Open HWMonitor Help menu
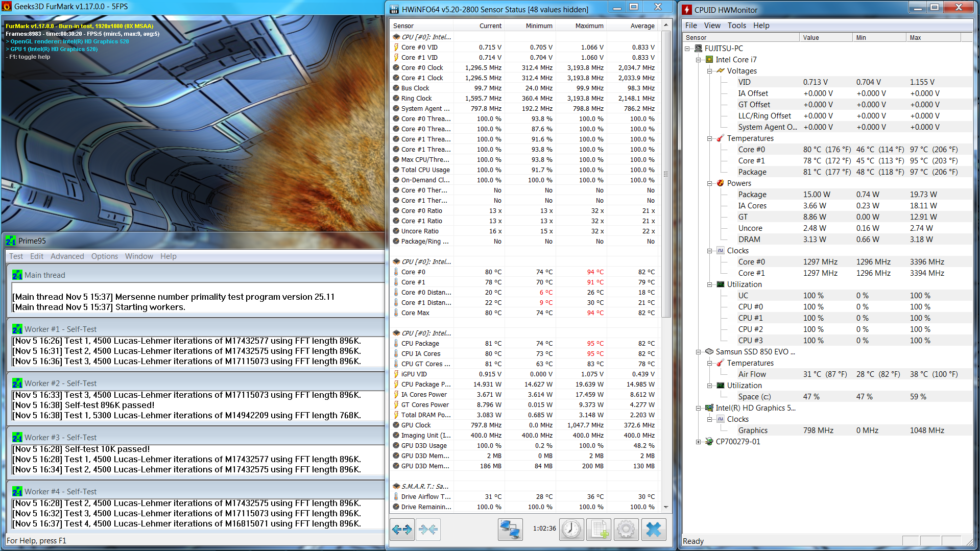 [761, 25]
